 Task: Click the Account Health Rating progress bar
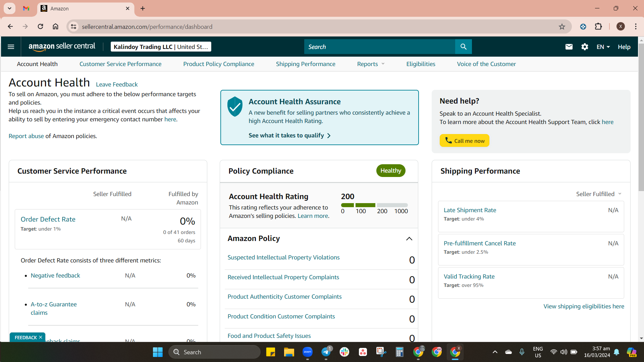pos(374,205)
